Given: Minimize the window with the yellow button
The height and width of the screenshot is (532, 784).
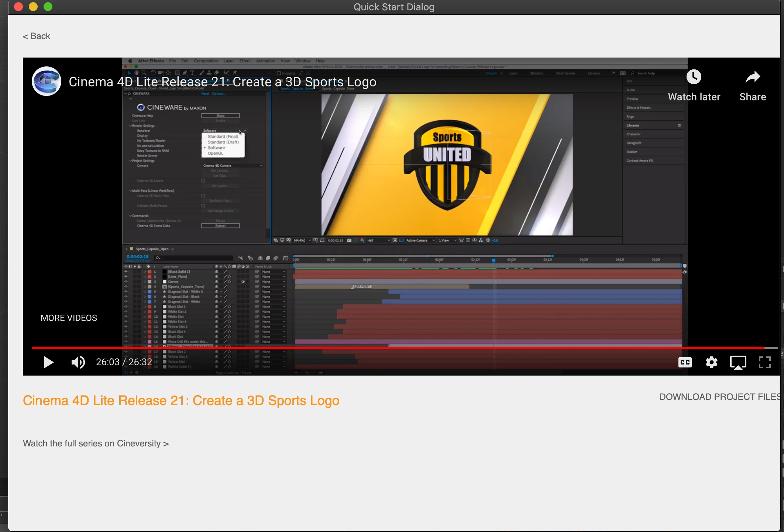Looking at the screenshot, I should (x=33, y=7).
